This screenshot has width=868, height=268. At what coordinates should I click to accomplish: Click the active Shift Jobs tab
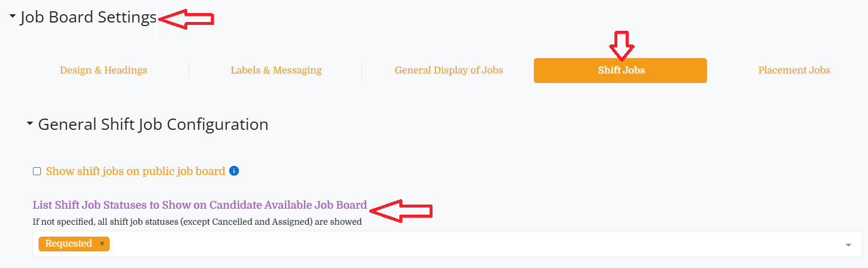pos(620,71)
